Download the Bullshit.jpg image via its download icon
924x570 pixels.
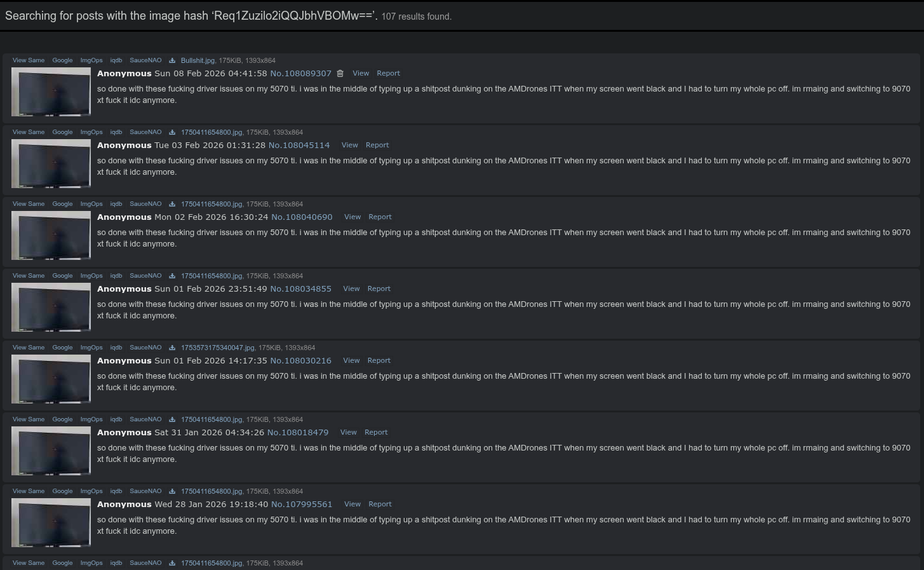tap(172, 60)
